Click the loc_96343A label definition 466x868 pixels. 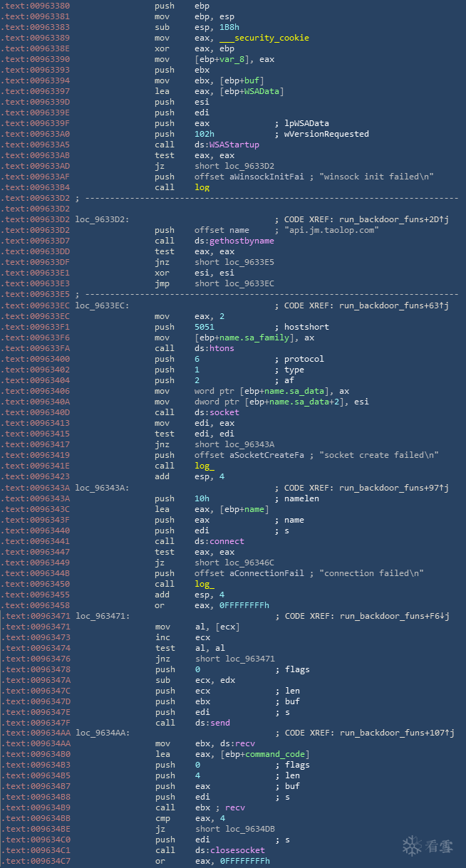coord(102,487)
